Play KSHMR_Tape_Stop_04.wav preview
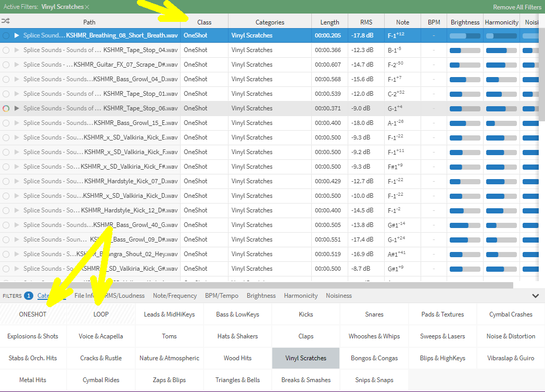This screenshot has height=392, width=545. (16, 50)
